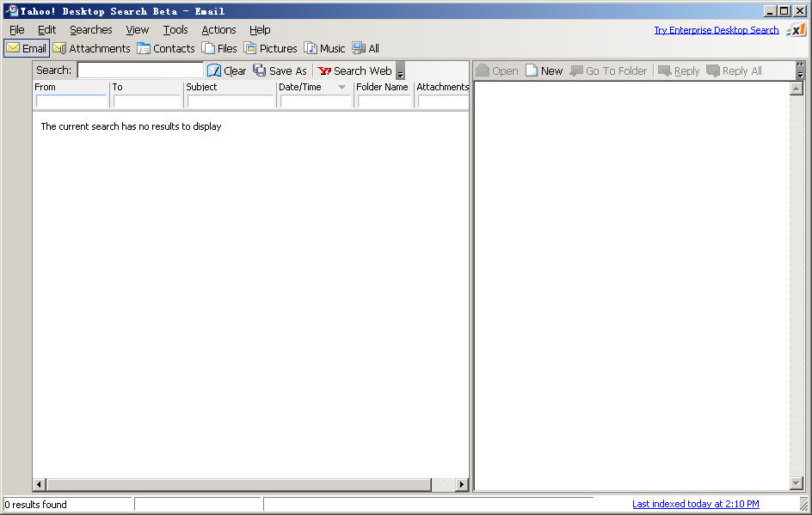Click preview pane scroll up arrow
812x515 pixels.
click(x=797, y=89)
